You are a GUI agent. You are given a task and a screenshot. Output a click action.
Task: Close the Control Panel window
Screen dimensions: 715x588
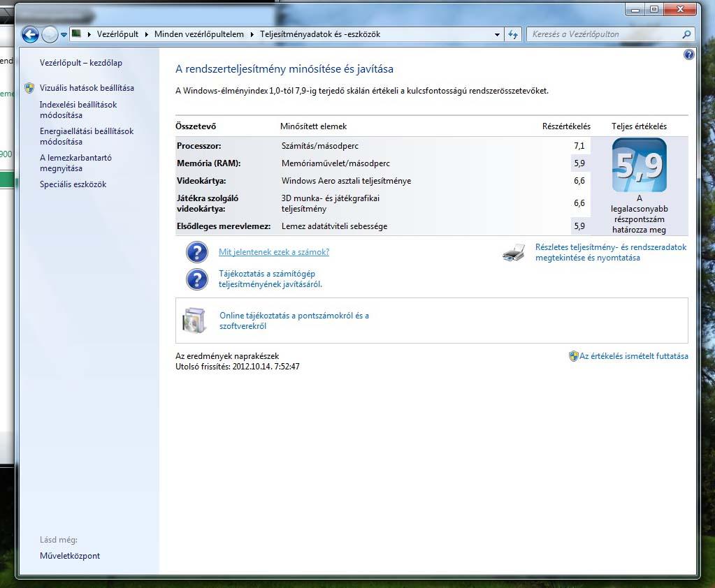pyautogui.click(x=680, y=9)
